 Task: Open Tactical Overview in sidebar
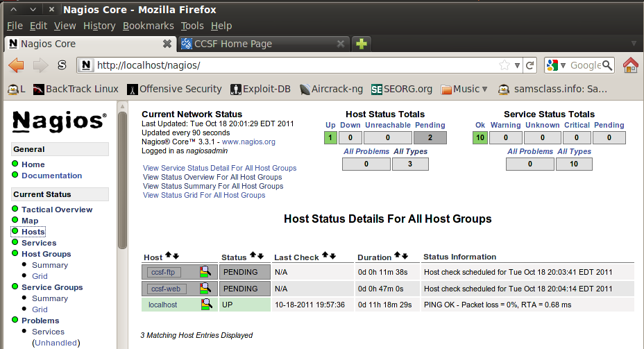[x=57, y=210]
